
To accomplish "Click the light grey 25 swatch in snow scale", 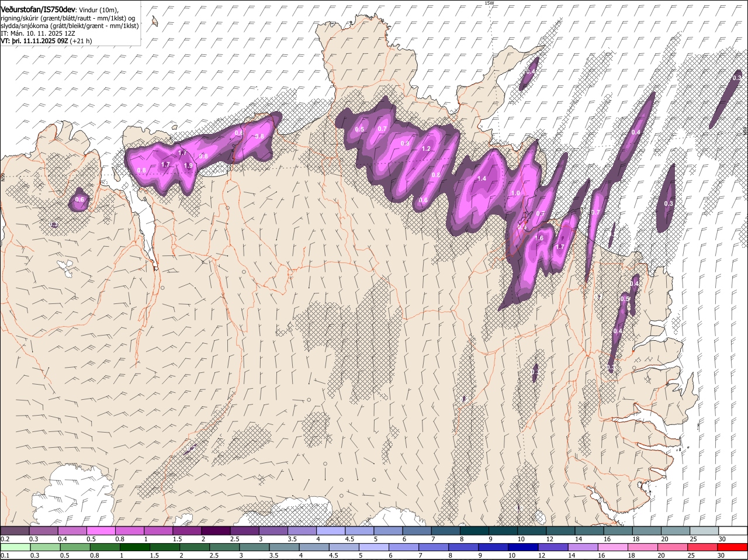I will point(704,531).
